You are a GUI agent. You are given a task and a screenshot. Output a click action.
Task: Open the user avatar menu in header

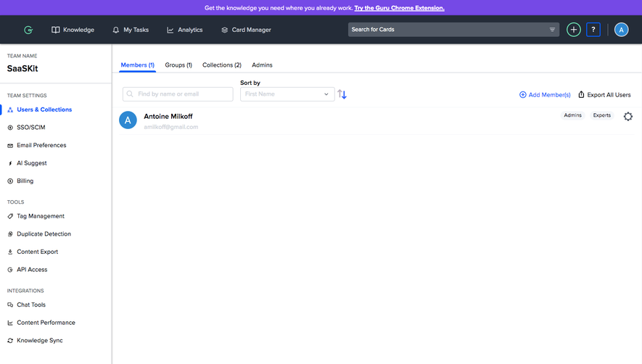point(621,30)
